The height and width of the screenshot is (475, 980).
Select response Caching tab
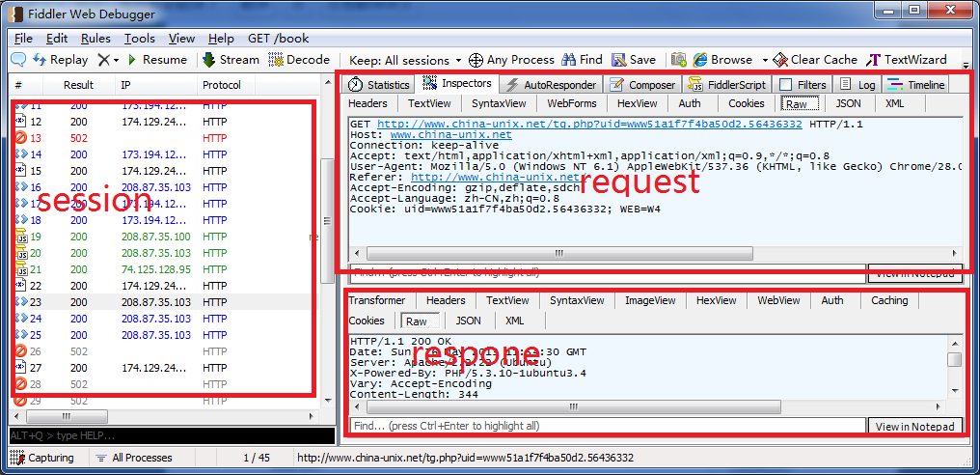click(x=889, y=300)
